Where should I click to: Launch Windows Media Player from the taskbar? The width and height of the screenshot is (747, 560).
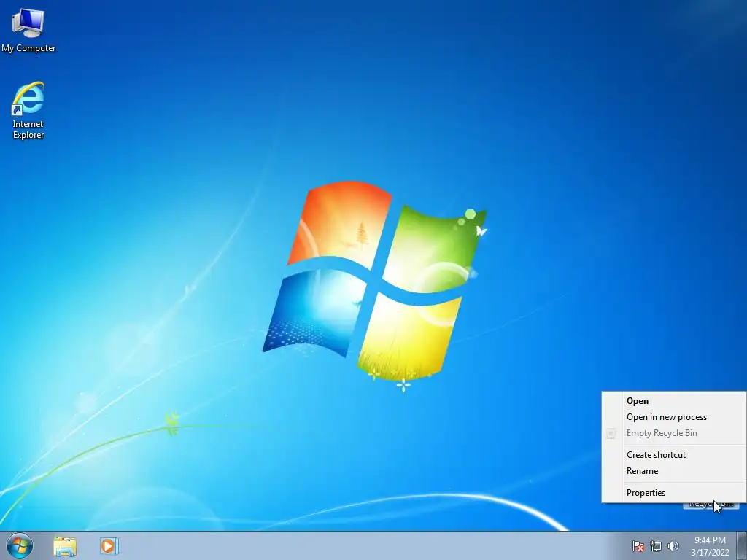pyautogui.click(x=109, y=546)
